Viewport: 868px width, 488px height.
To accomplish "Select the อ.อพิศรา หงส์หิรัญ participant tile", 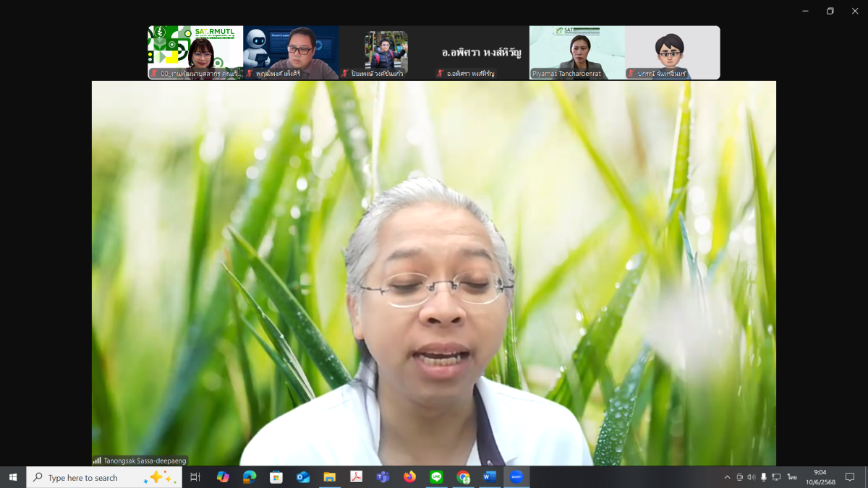I will [482, 53].
